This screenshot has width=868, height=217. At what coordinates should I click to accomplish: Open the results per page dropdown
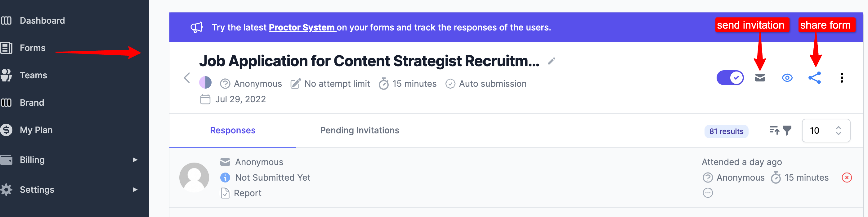pyautogui.click(x=826, y=131)
